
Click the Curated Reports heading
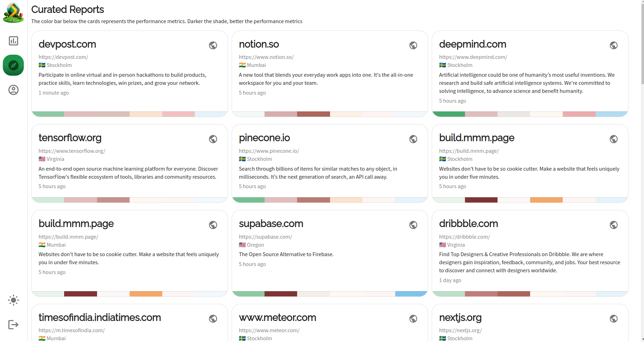click(68, 9)
